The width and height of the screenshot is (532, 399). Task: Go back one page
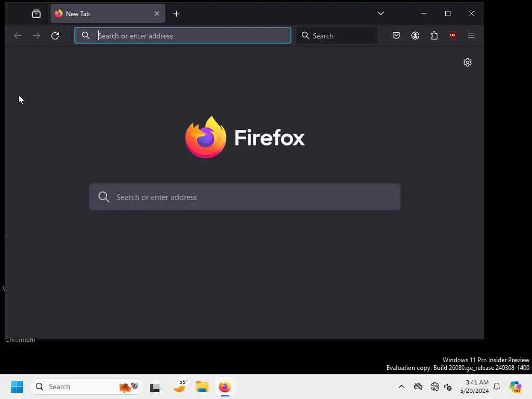[18, 36]
